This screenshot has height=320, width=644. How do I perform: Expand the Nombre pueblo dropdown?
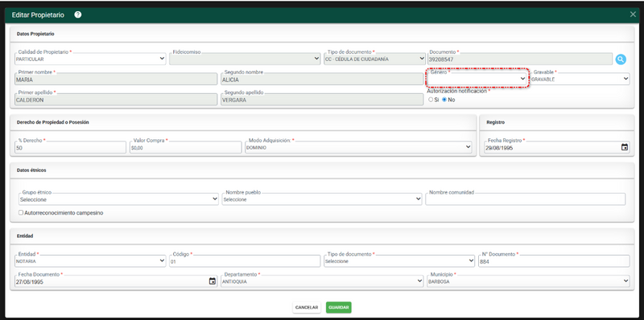pyautogui.click(x=322, y=199)
